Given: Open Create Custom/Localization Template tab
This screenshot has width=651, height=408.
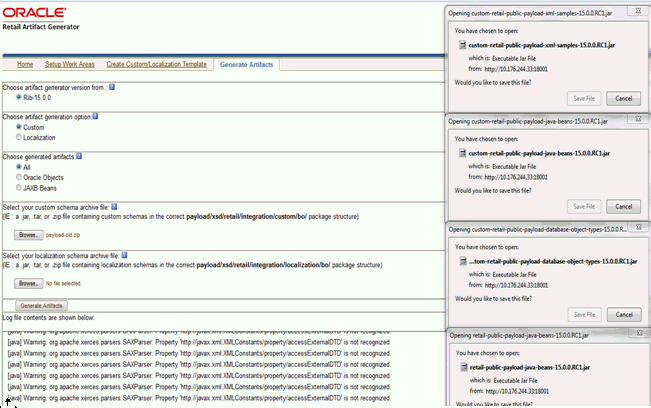Looking at the screenshot, I should click(x=157, y=64).
